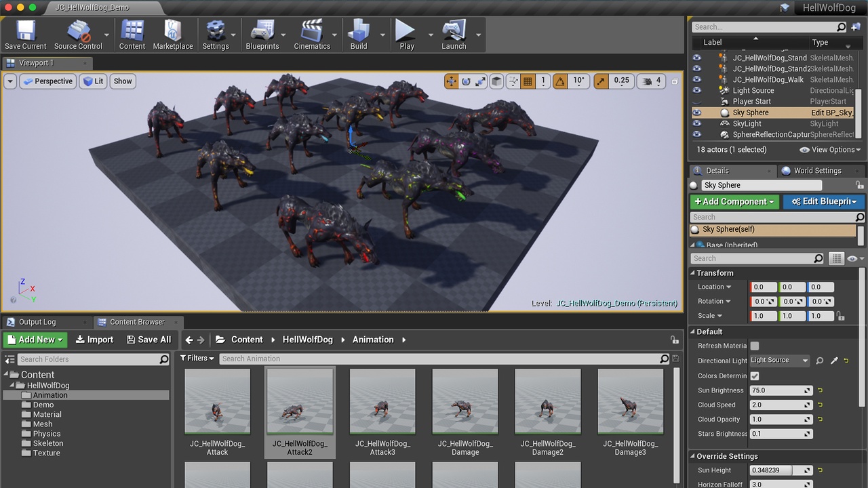
Task: Toggle grid snapping in the viewport
Action: (528, 81)
